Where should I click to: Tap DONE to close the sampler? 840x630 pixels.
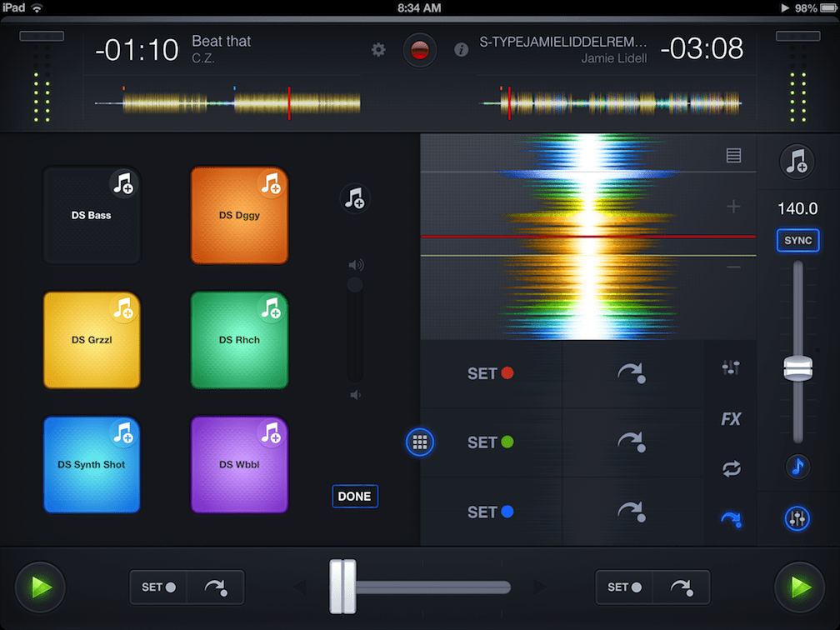pyautogui.click(x=355, y=496)
